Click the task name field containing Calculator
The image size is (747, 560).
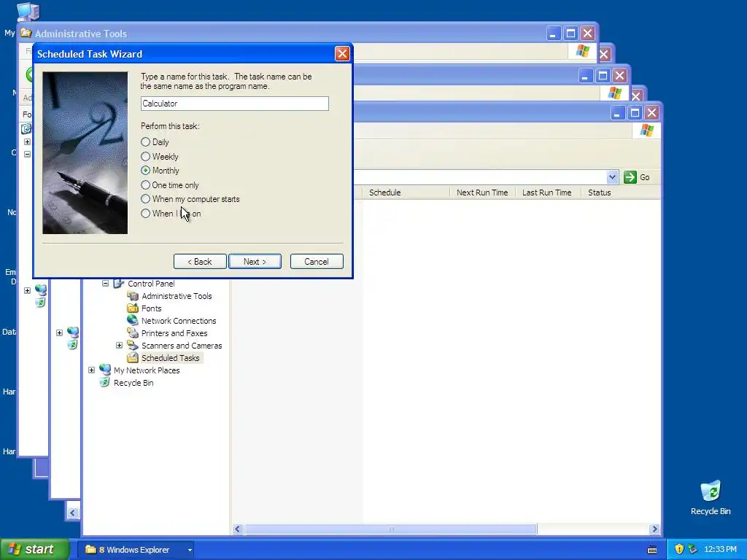pos(234,104)
